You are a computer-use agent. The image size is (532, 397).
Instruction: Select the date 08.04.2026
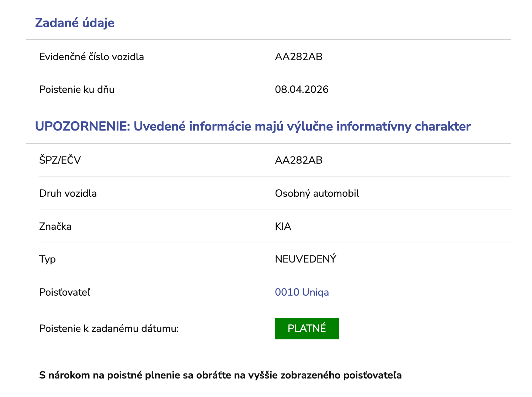[302, 89]
